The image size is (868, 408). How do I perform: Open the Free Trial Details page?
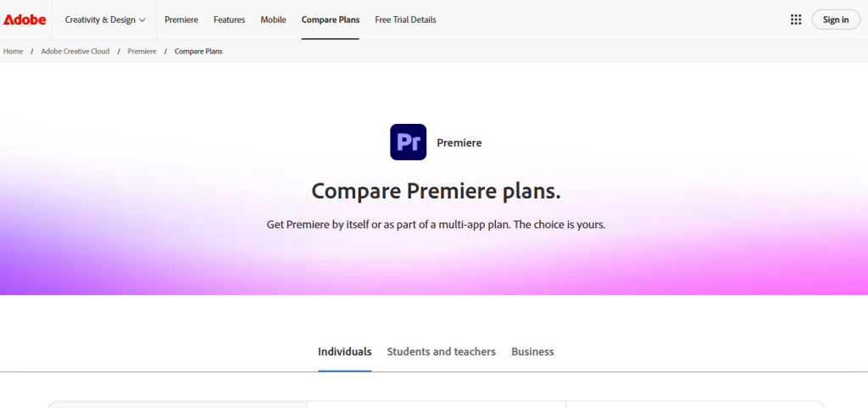[x=405, y=20]
